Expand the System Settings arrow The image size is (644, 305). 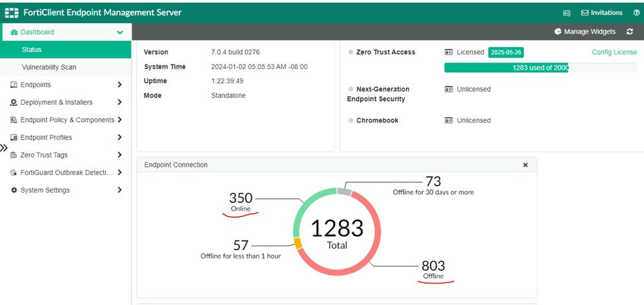tap(120, 190)
